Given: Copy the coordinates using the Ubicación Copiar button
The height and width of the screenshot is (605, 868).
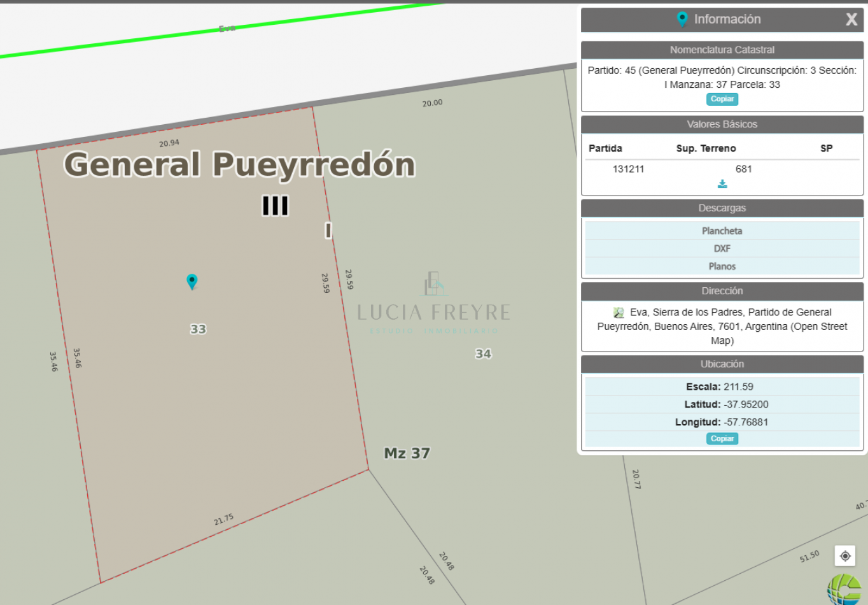Looking at the screenshot, I should coord(722,438).
